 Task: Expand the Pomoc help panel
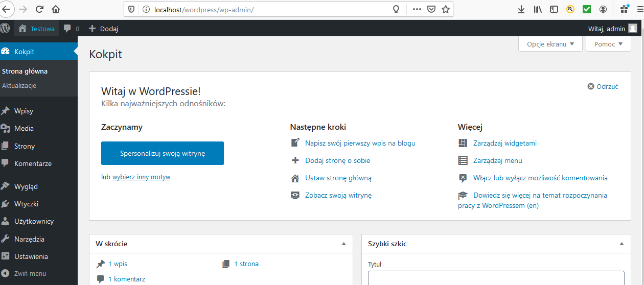click(x=608, y=44)
